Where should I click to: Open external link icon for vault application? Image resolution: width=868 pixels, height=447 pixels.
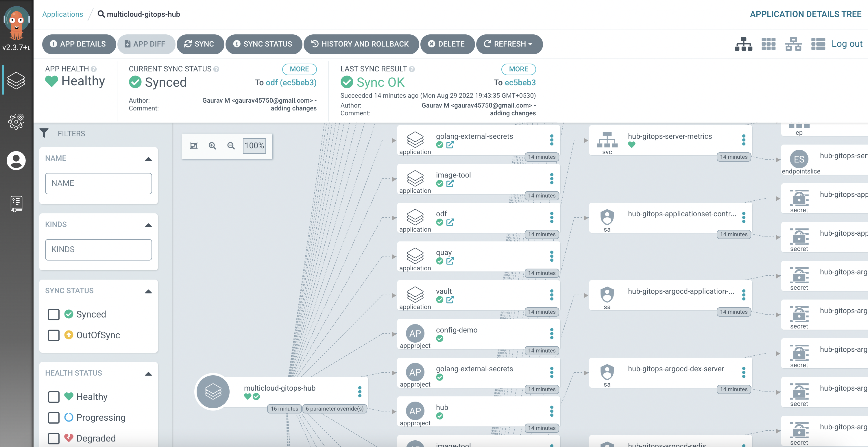point(450,300)
